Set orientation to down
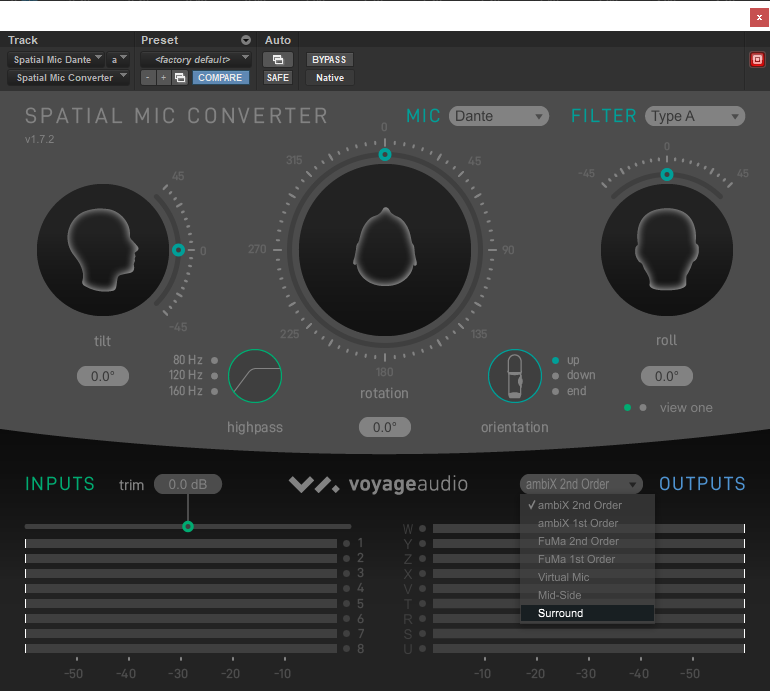770x691 pixels. [x=555, y=376]
